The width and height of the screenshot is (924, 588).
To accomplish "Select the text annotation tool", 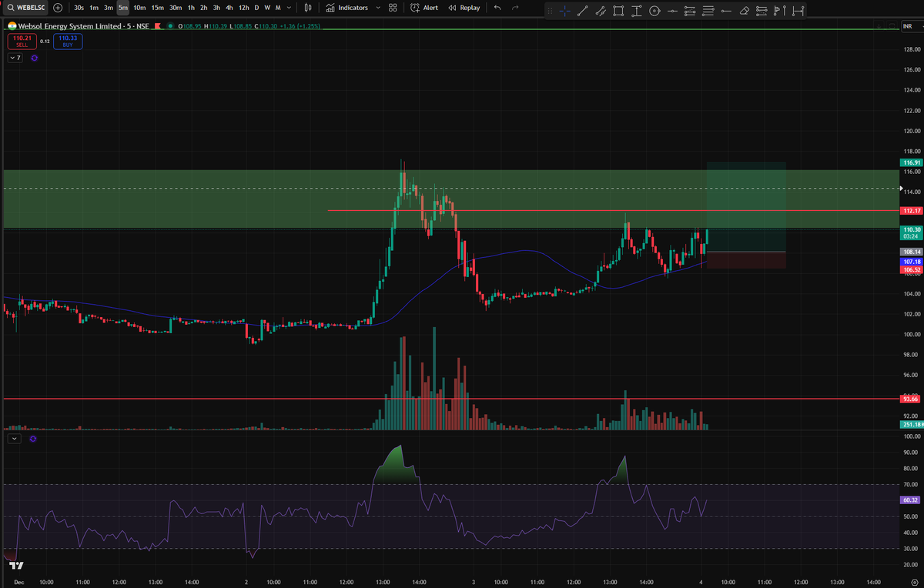I will click(x=637, y=11).
